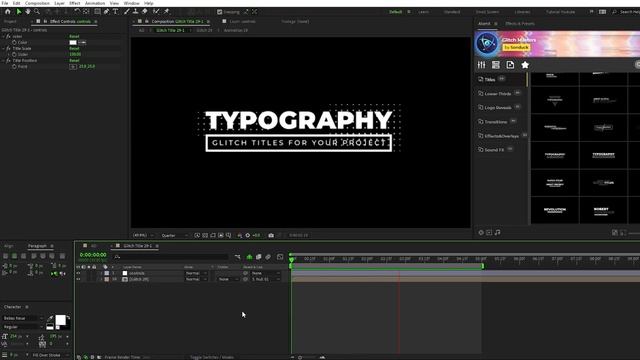The width and height of the screenshot is (640, 360).
Task: Click the graph editor icon in timeline
Action: tap(280, 257)
